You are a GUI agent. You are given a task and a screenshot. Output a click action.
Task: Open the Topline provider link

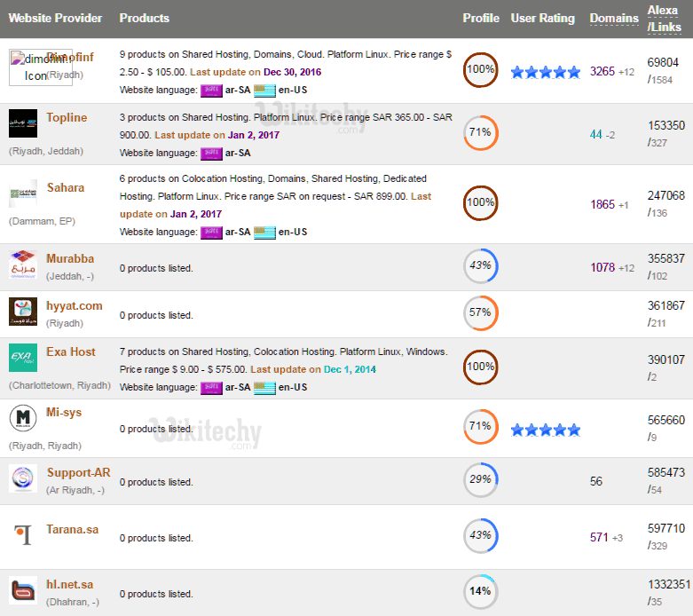tap(67, 117)
